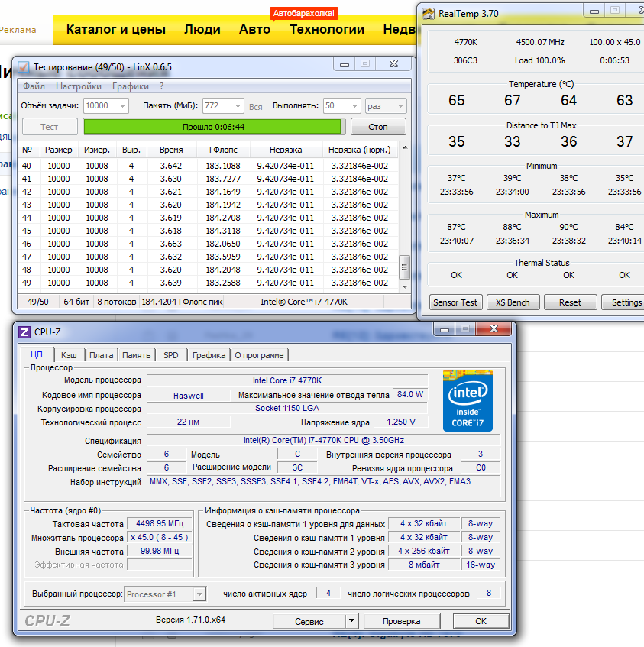Click the LinX results scrollbar thumb
644x647 pixels.
pos(405,267)
